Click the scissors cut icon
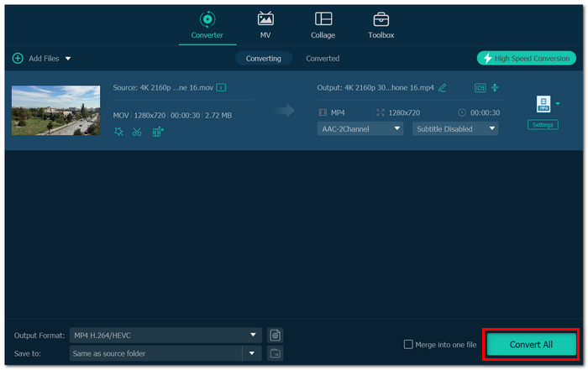This screenshot has height=370, width=588. (x=137, y=132)
